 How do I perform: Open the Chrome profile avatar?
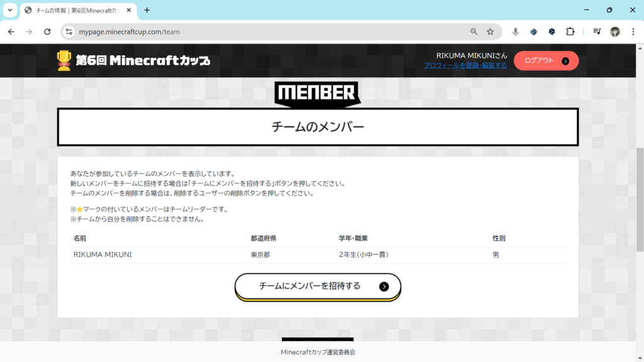click(615, 31)
